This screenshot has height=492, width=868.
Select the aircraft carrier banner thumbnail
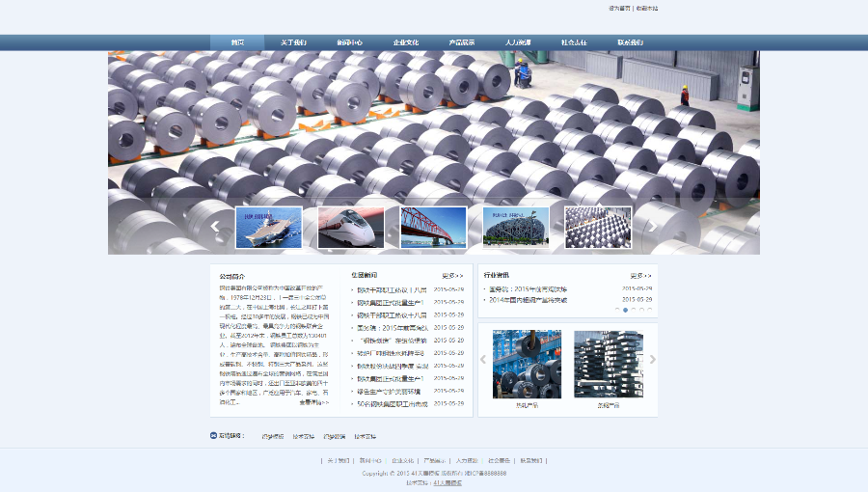tap(268, 228)
